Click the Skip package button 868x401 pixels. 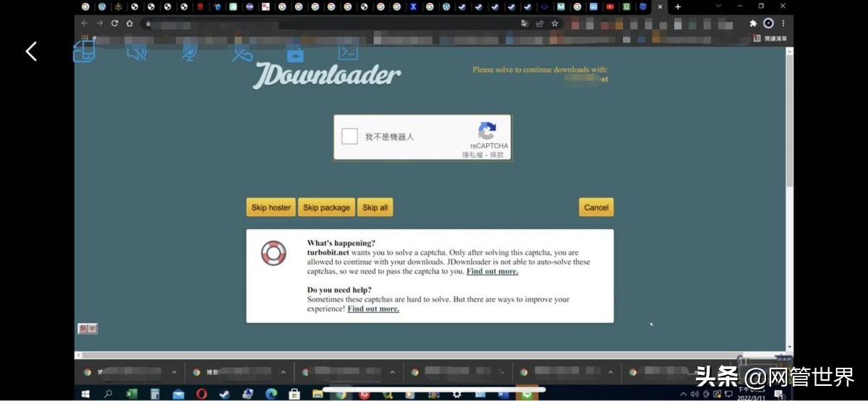pyautogui.click(x=326, y=207)
